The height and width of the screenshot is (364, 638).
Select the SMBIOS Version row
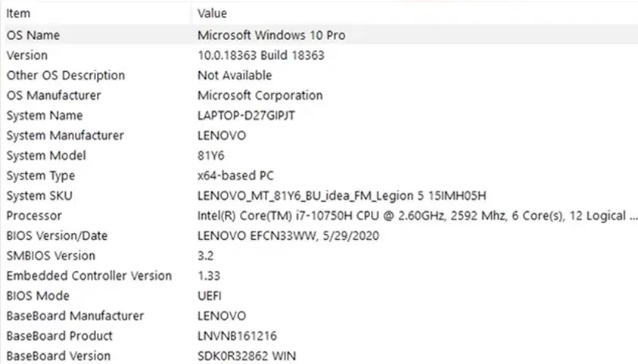[321, 256]
